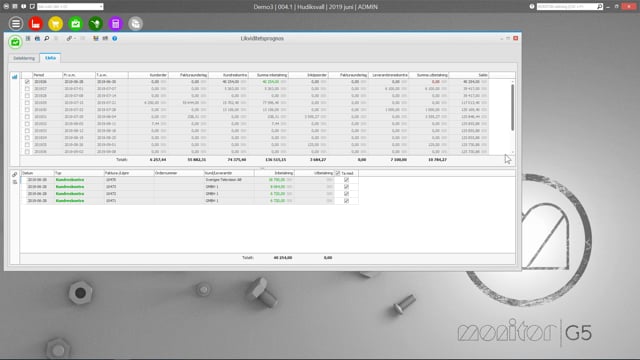Click the paperclip link icon in window toolbar
The height and width of the screenshot is (360, 640).
pos(69,38)
